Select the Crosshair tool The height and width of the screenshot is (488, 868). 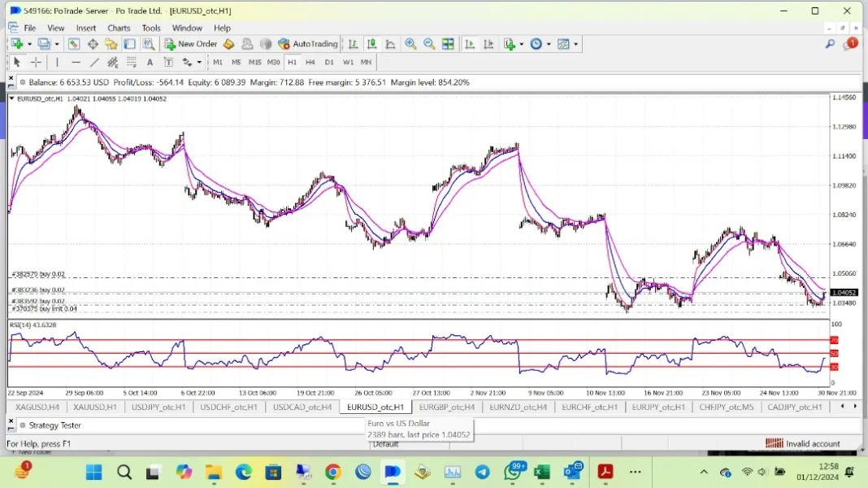pos(36,63)
